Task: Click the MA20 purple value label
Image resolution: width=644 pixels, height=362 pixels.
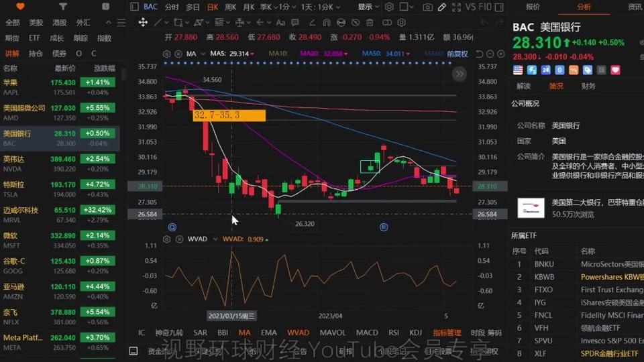Action: [x=324, y=54]
